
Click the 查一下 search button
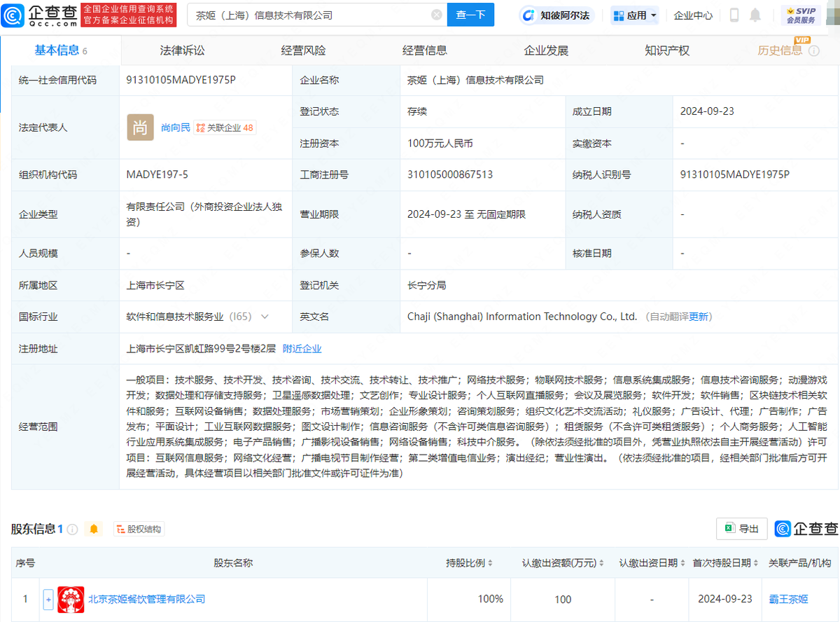tap(470, 15)
